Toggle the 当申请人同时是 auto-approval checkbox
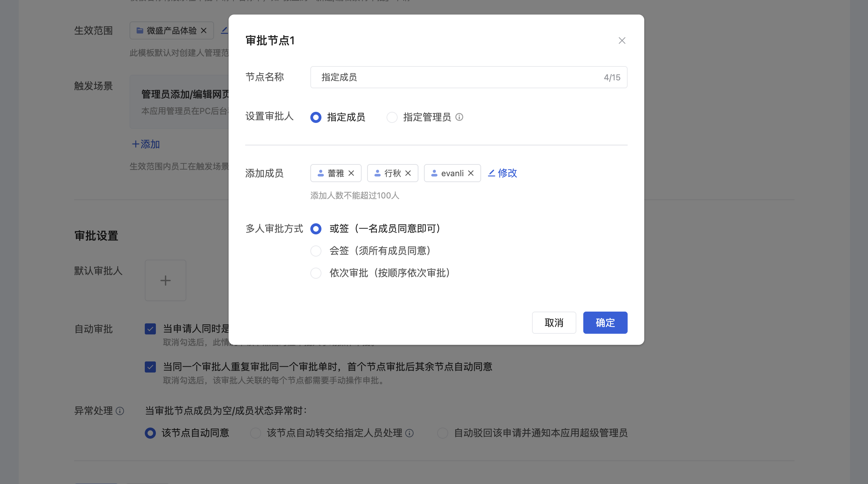 coord(150,329)
